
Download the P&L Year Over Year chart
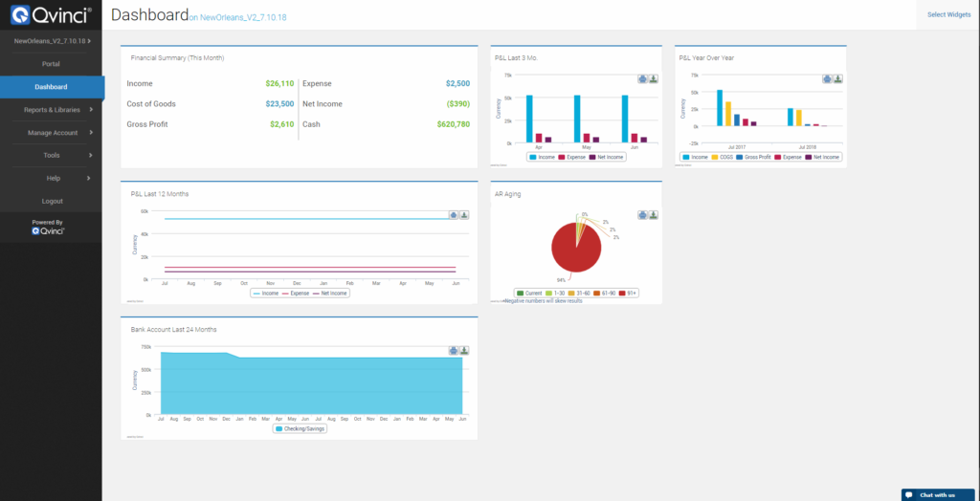pos(837,79)
